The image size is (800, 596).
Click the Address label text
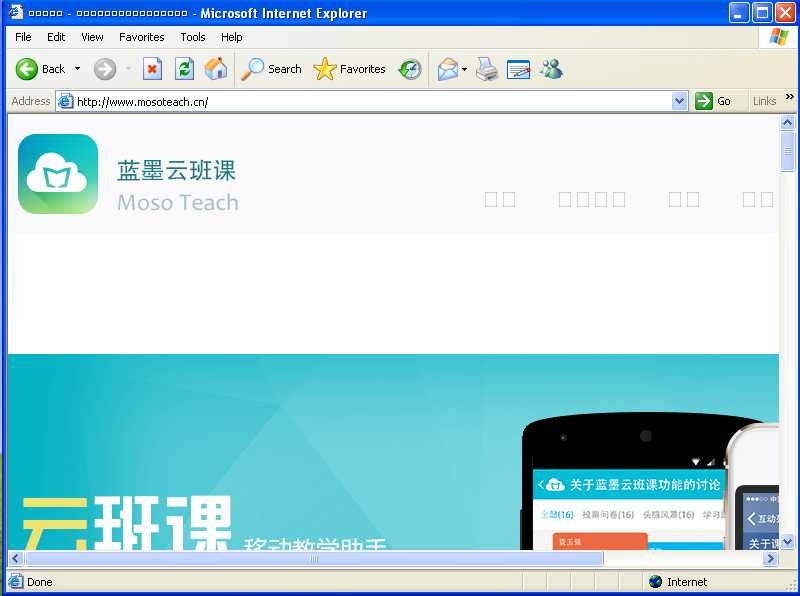pyautogui.click(x=31, y=101)
